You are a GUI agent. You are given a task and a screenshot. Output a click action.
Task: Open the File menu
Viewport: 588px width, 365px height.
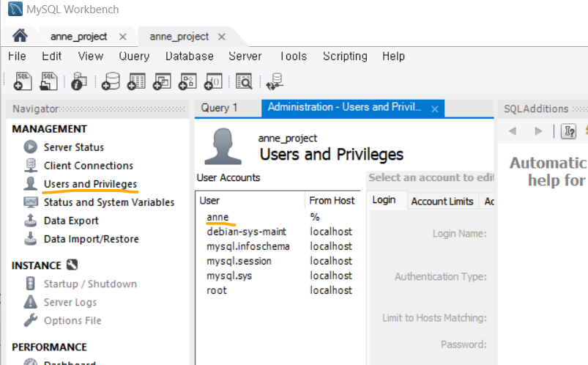click(x=17, y=56)
